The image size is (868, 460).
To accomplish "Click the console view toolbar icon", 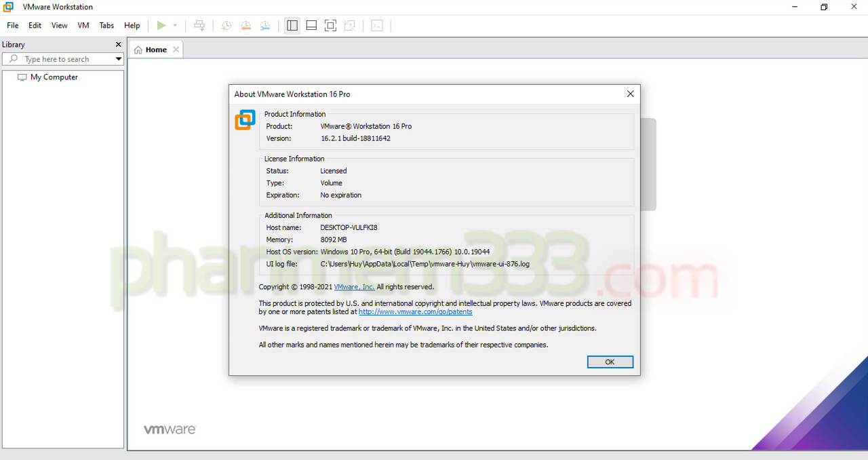I will click(x=377, y=26).
